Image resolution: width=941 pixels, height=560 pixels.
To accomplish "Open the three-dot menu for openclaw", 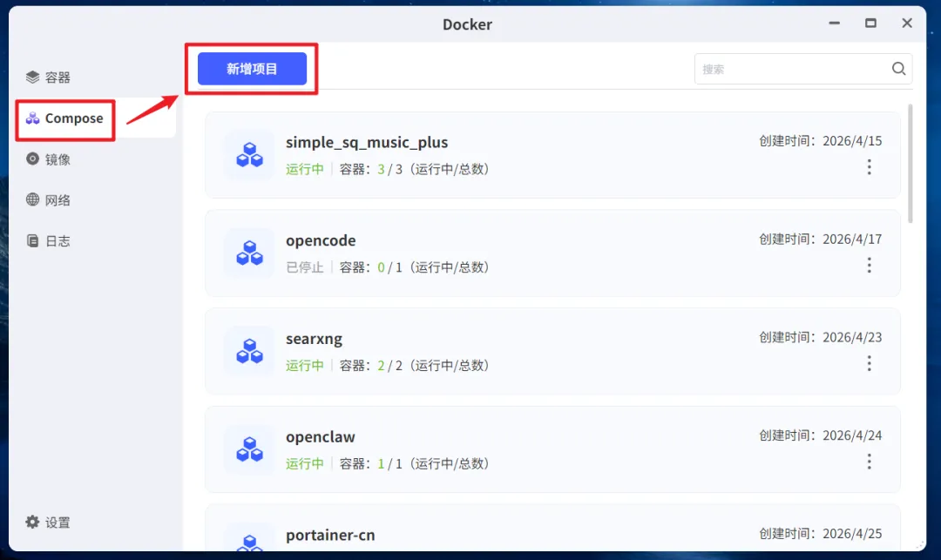I will [869, 462].
